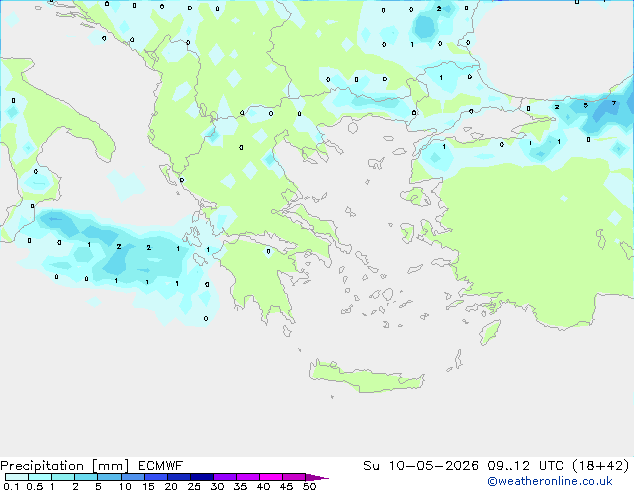Click the 'Precipitation [mm]' title text

pyautogui.click(x=65, y=466)
